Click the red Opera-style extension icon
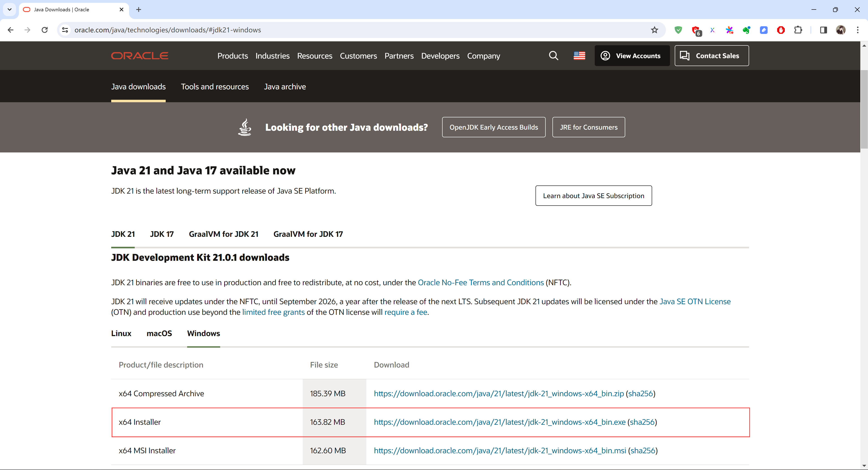 point(781,30)
